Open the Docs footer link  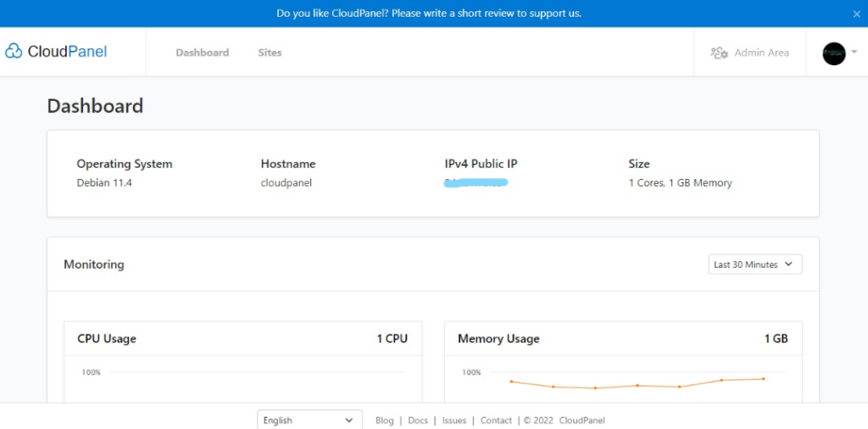[x=418, y=421]
